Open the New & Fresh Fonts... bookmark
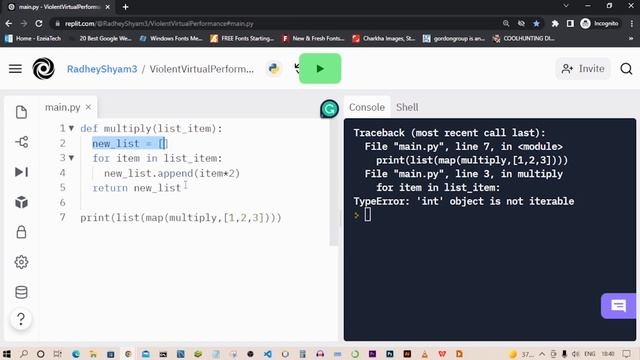The image size is (640, 360). coord(313,38)
